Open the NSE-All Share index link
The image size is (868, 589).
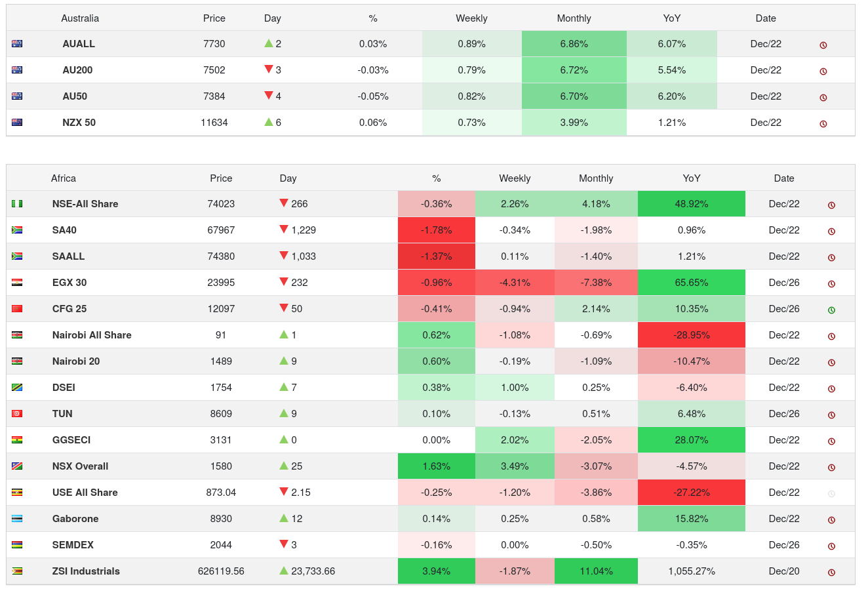pos(85,204)
